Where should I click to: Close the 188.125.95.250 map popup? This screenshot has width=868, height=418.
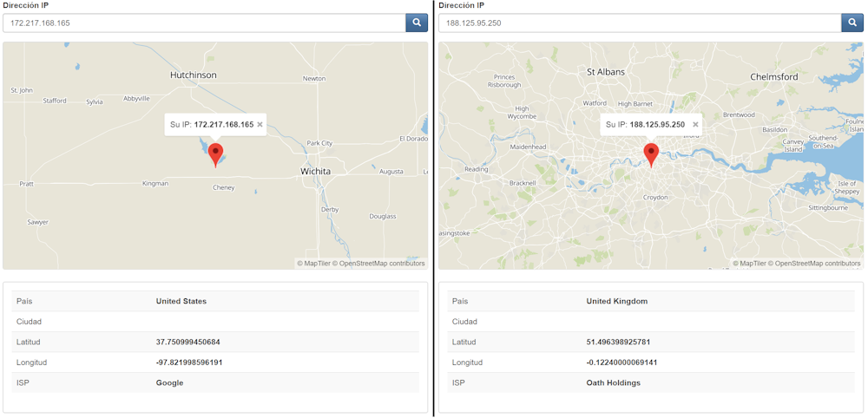695,125
